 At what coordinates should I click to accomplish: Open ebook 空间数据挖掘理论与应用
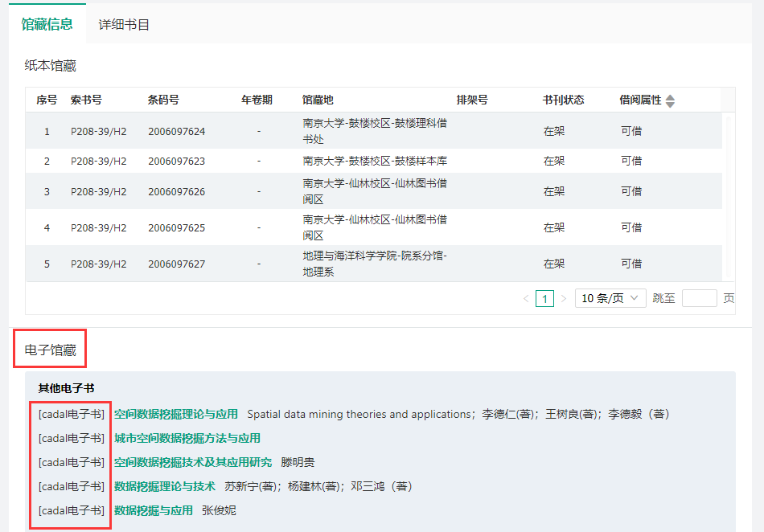(176, 415)
